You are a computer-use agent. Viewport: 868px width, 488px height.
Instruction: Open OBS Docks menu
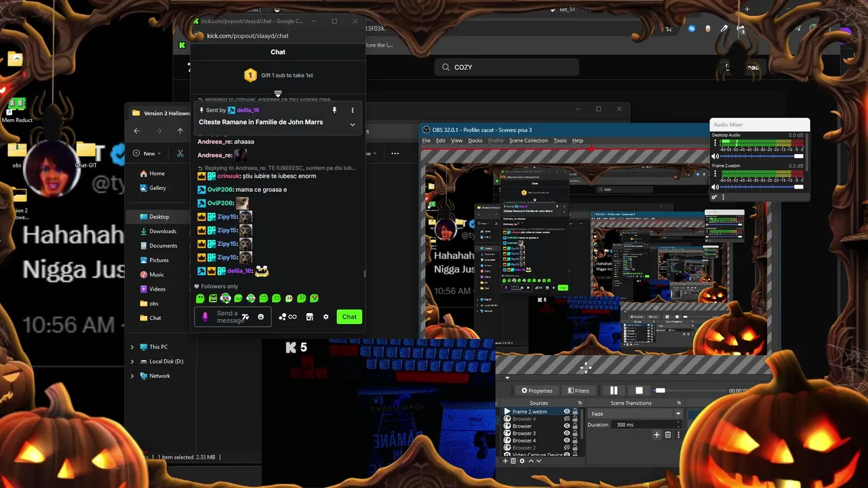click(475, 140)
